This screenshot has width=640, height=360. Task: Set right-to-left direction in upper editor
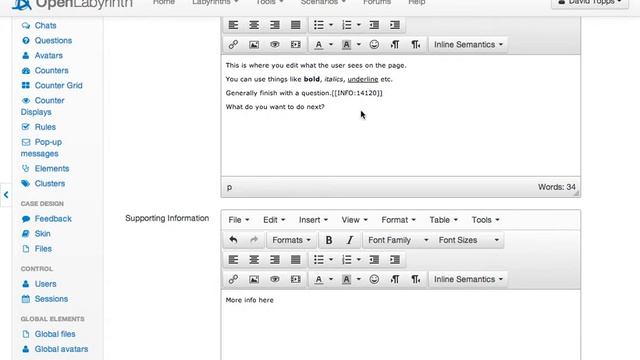click(416, 44)
